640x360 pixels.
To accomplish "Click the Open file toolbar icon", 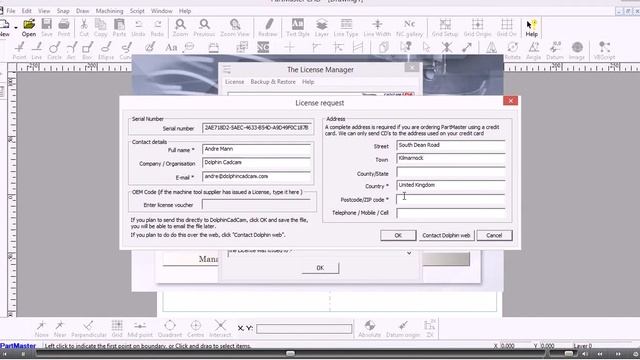I will pyautogui.click(x=29, y=27).
